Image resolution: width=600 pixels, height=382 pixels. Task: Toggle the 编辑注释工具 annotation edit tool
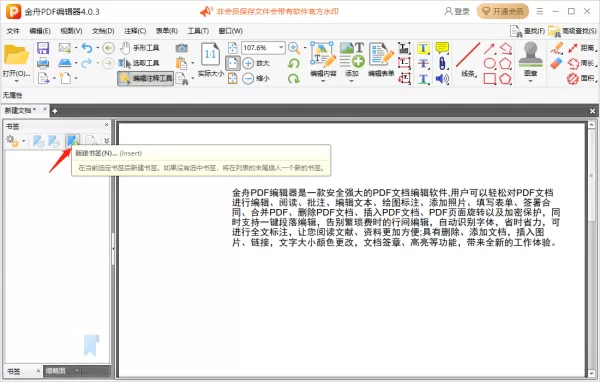(x=145, y=78)
